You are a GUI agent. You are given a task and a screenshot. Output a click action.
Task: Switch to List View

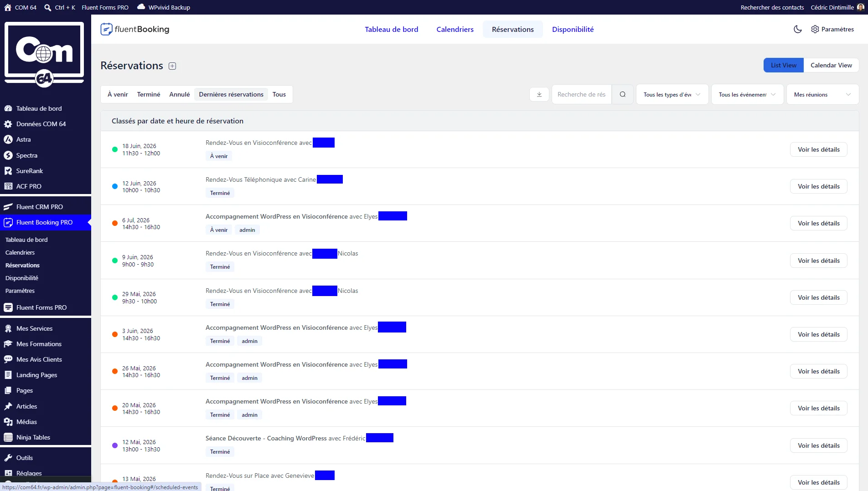click(783, 65)
